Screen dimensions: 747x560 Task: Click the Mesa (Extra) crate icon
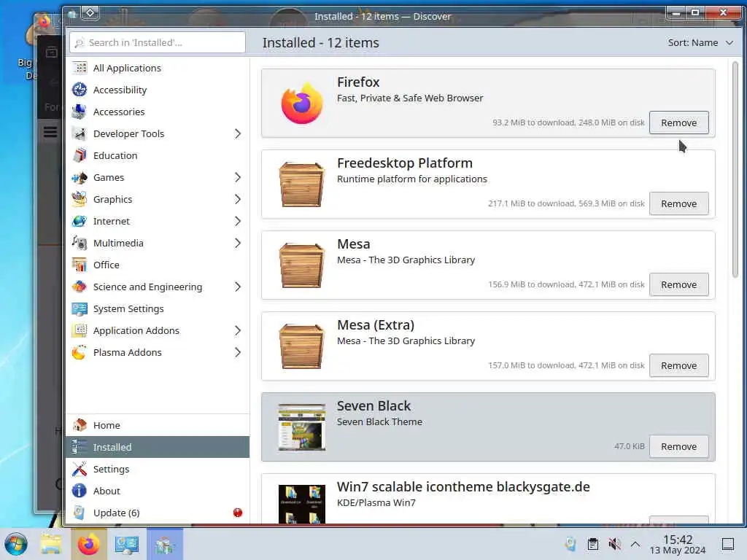pyautogui.click(x=302, y=346)
